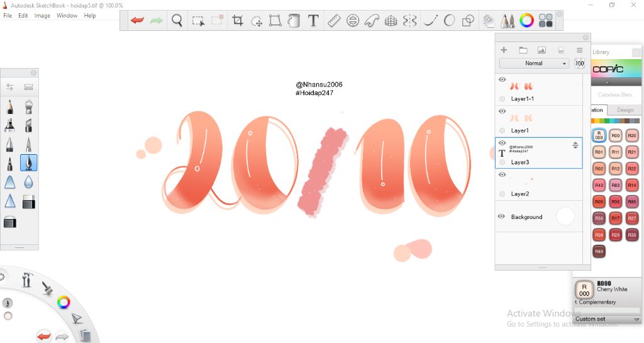Select the Quick Transform tool

257,21
